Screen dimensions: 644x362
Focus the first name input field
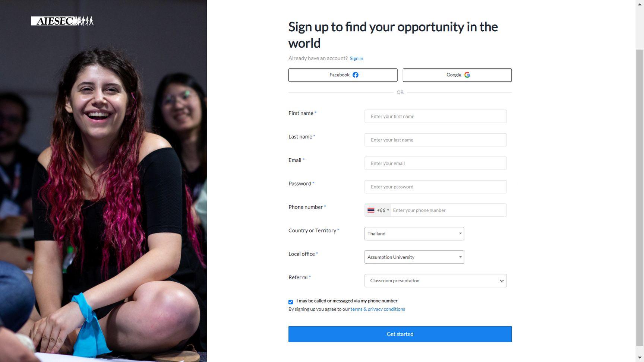pos(435,116)
